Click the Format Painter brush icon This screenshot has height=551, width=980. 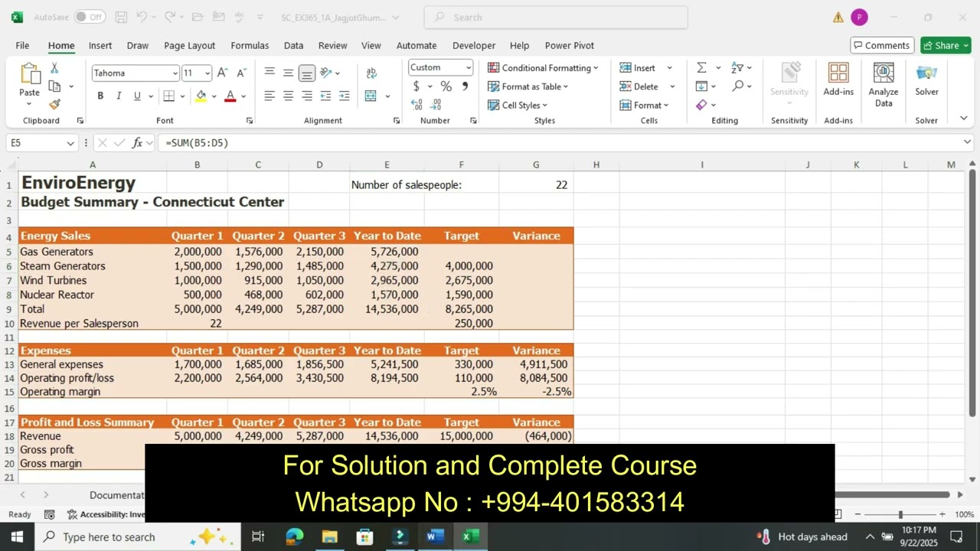pyautogui.click(x=54, y=104)
